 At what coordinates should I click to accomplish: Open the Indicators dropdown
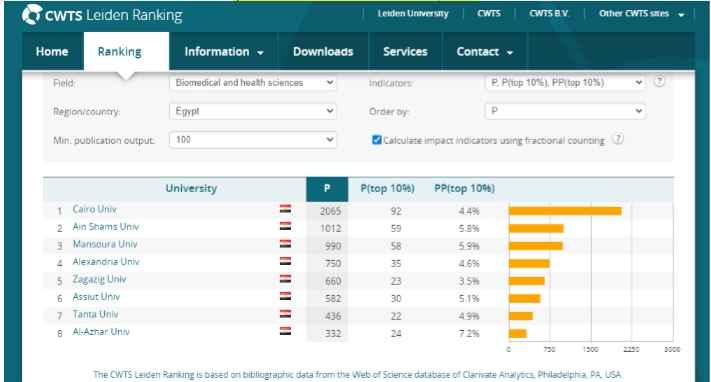point(565,83)
